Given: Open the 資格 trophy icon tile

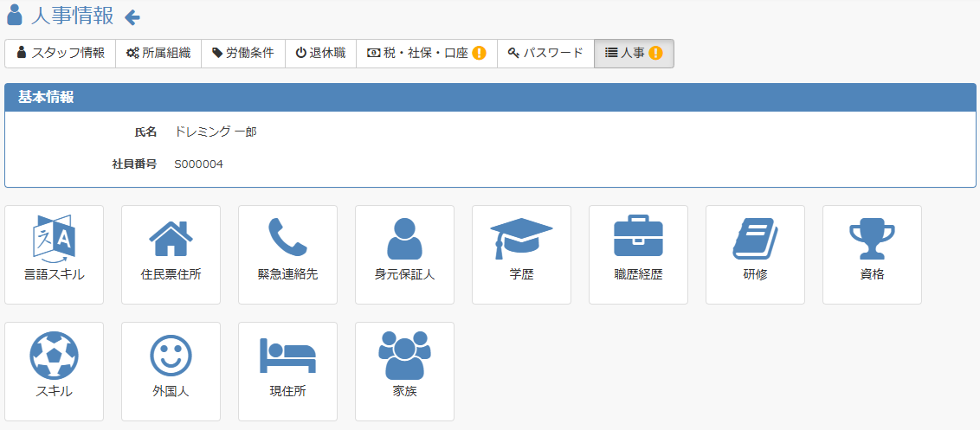Looking at the screenshot, I should 872,255.
